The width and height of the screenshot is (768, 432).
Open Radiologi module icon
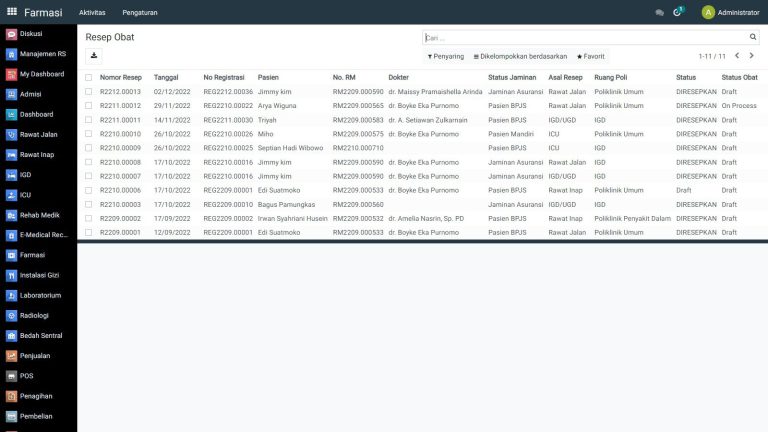[x=11, y=316]
